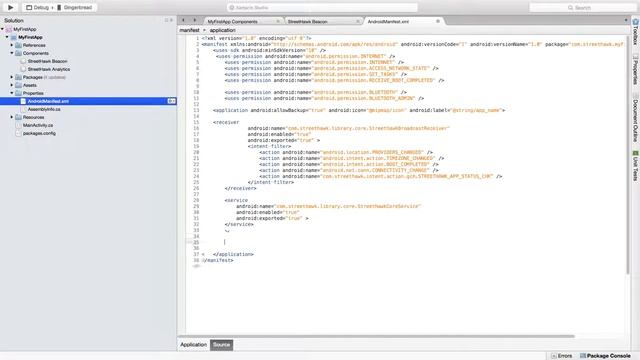Click the AssemblyInfo.cs file icon
This screenshot has height=360, width=640.
tap(23, 109)
